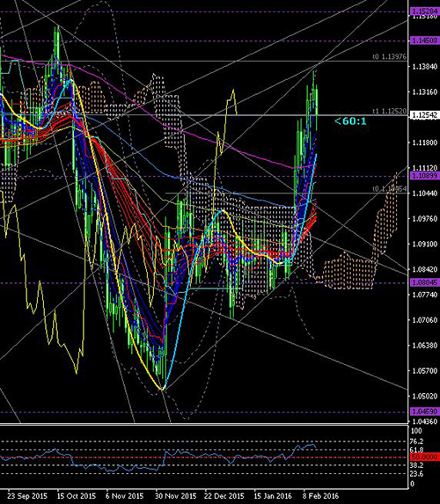Select the 23 Sep 2015 date marker
440x504 pixels.
(27, 495)
